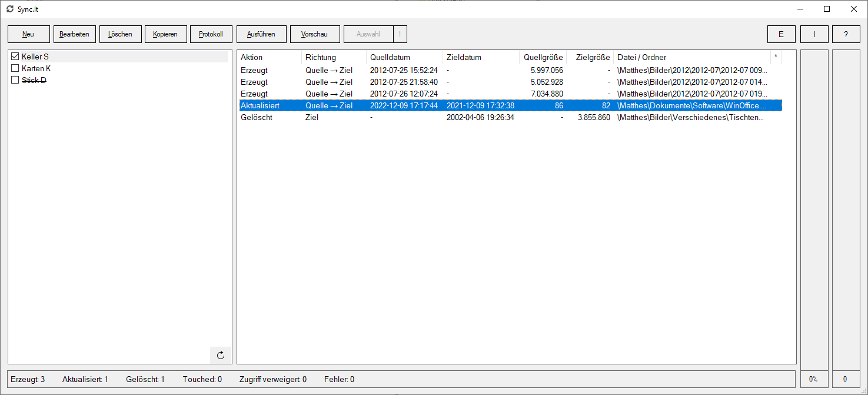Select the Aktualisiert row
Viewport: 868px width, 395px height.
pos(510,105)
